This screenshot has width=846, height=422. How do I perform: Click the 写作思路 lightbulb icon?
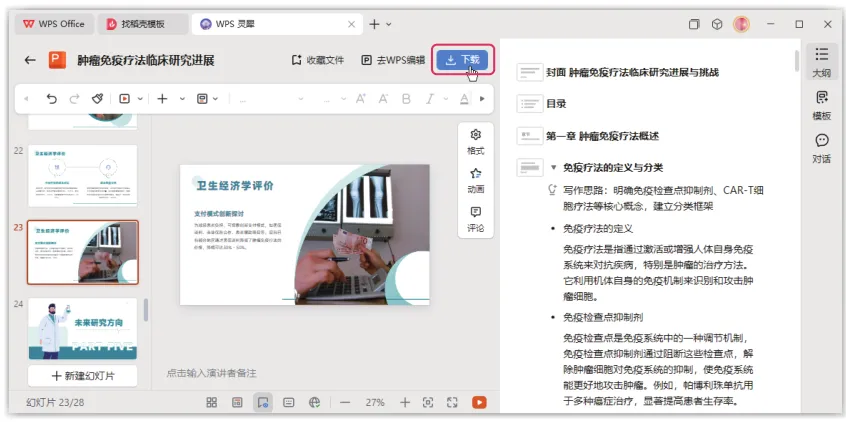tap(552, 189)
